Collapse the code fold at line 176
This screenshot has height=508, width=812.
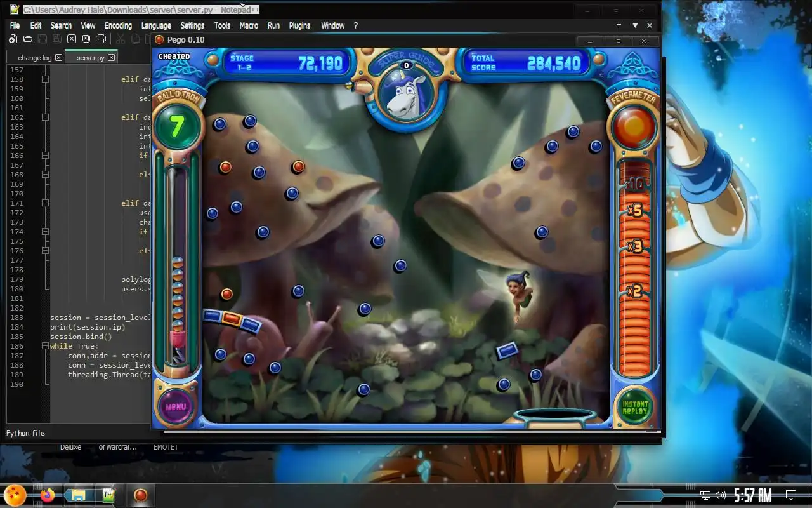coord(45,251)
